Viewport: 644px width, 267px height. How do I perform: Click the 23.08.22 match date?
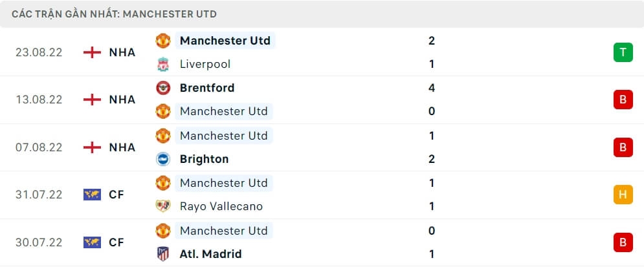point(39,52)
